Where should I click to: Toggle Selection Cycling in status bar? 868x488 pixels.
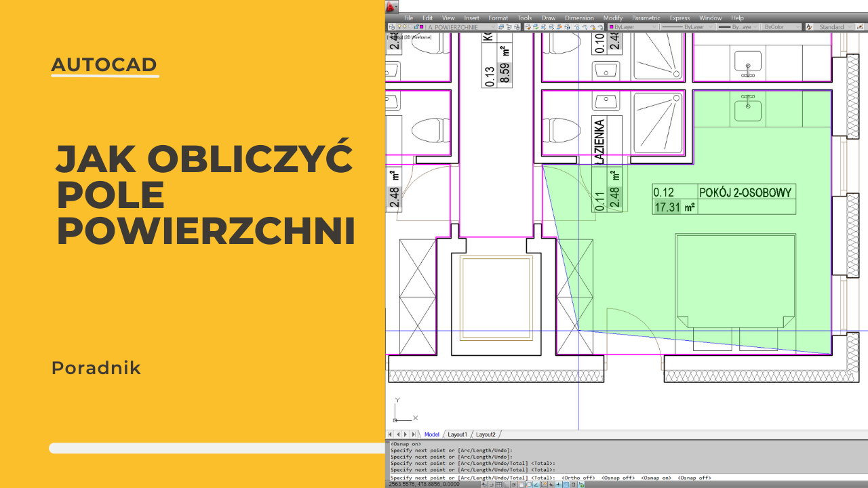click(581, 485)
